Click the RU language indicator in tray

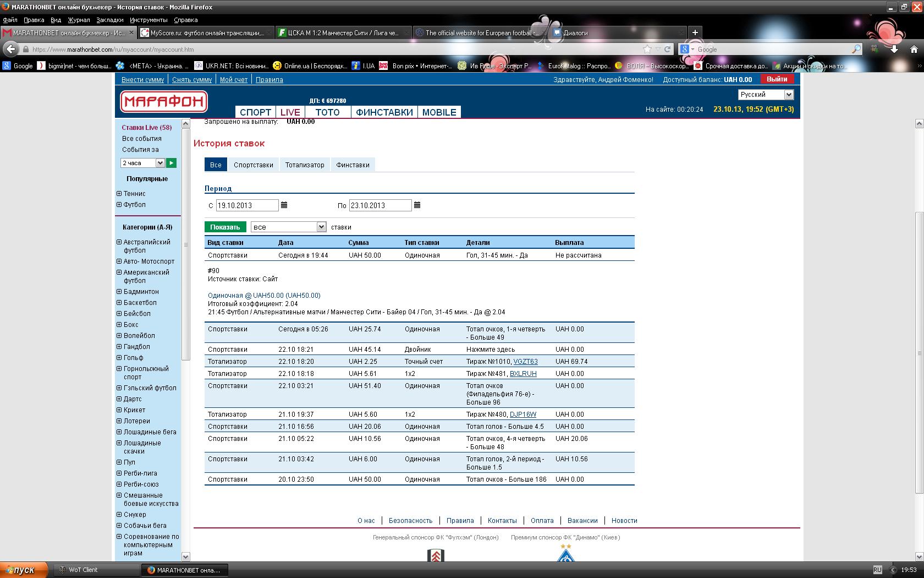point(877,570)
